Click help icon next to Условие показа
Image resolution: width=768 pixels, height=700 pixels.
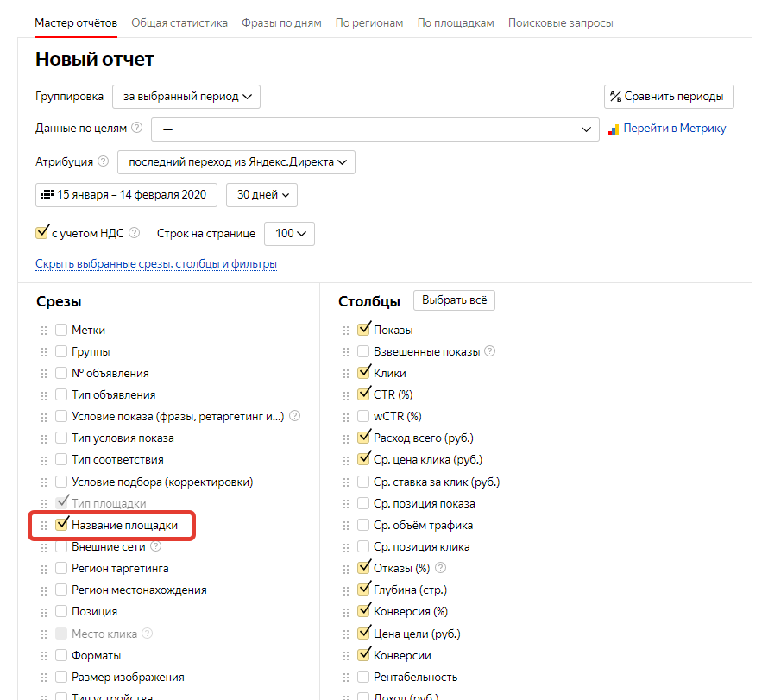294,416
